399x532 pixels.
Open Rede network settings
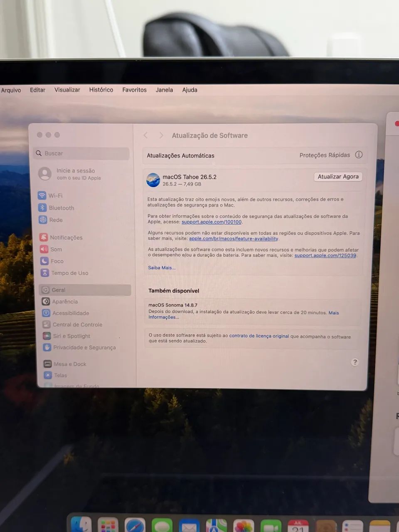pos(50,220)
